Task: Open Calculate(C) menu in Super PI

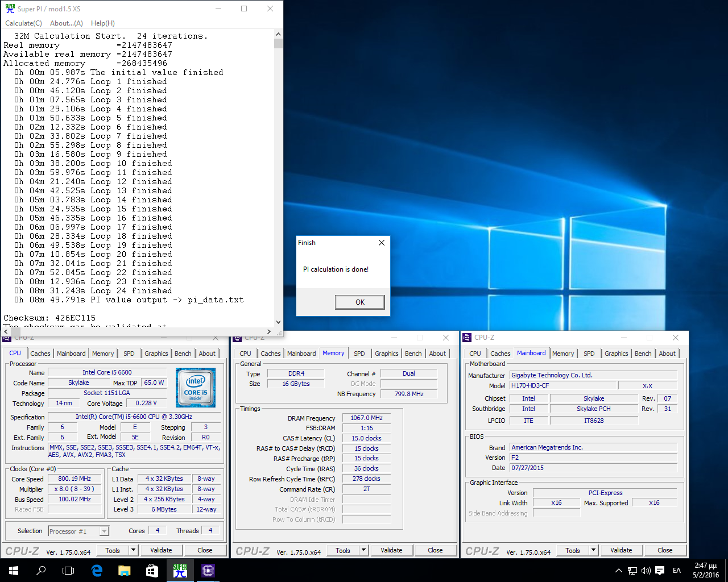Action: coord(23,23)
